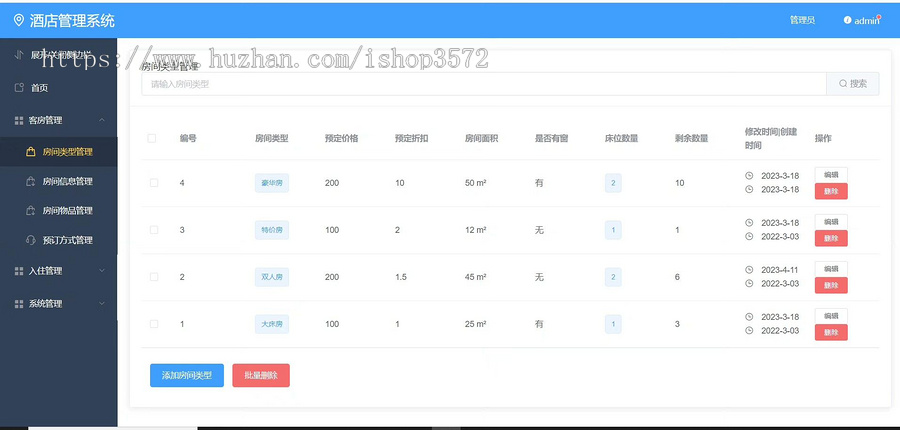Open the admin user dropdown
Image resolution: width=900 pixels, height=430 pixels.
(862, 21)
